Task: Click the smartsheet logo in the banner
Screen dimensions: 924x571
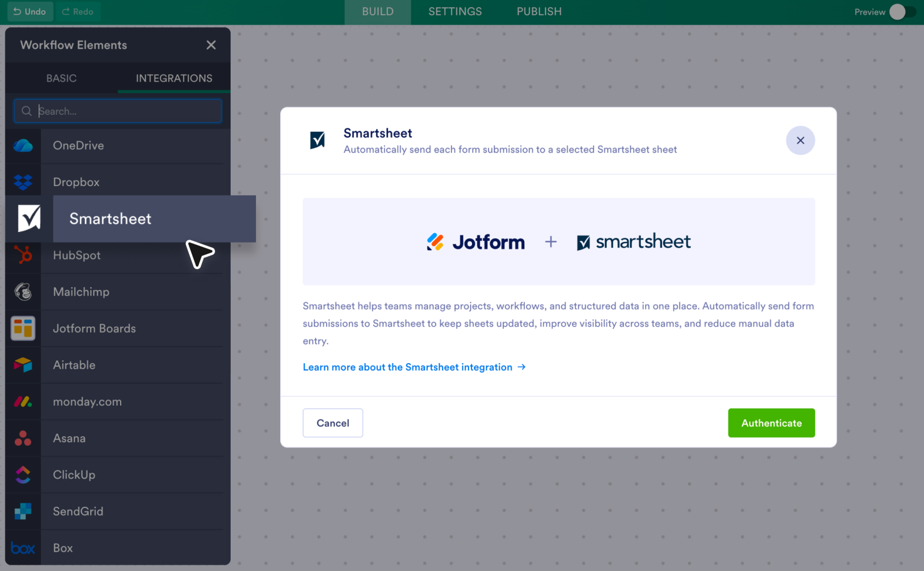Action: (634, 242)
